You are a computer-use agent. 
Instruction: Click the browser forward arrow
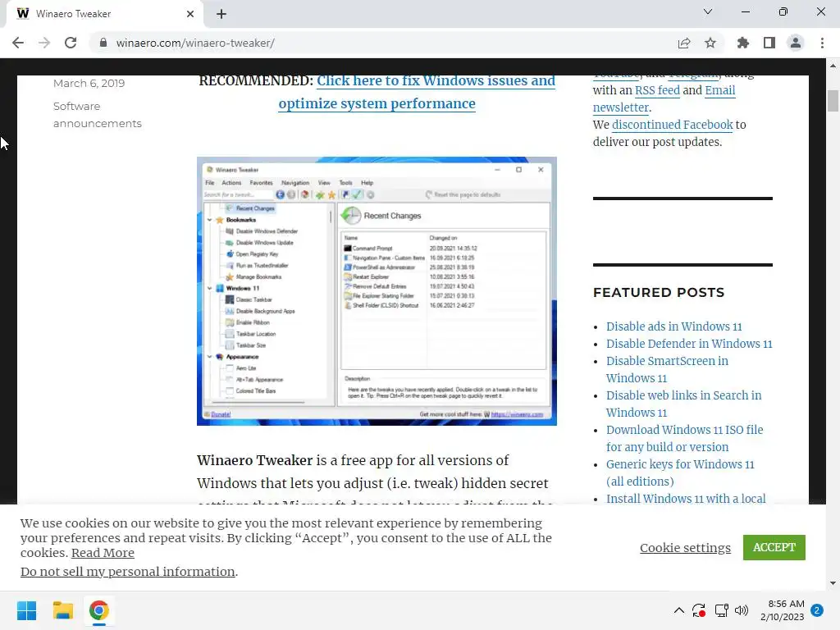(44, 43)
